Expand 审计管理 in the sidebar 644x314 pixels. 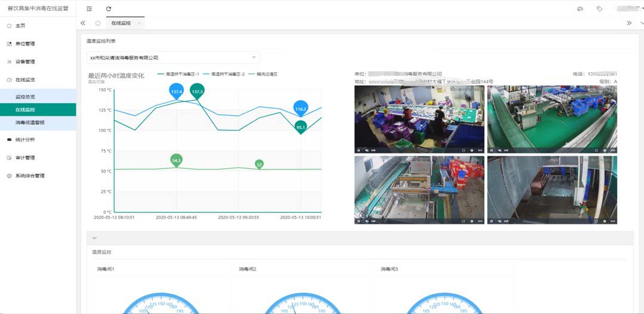[x=38, y=158]
